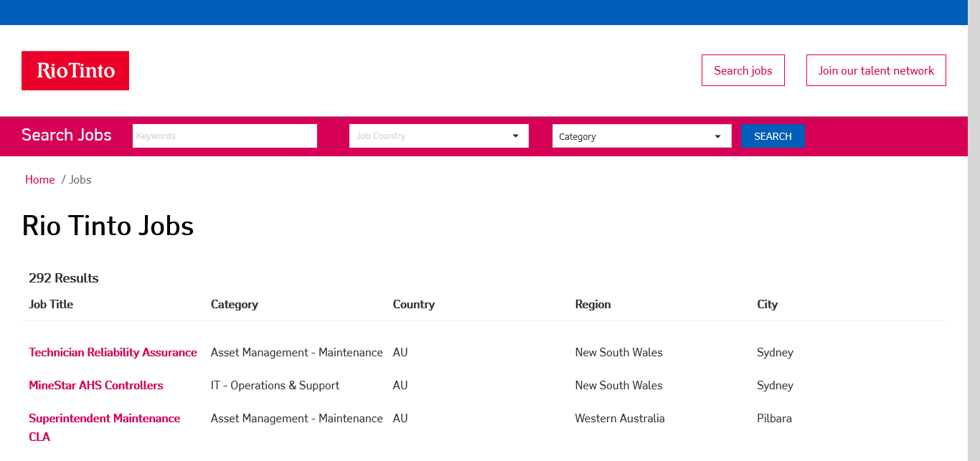Click the Search jobs button
Image resolution: width=980 pixels, height=461 pixels.
(743, 70)
